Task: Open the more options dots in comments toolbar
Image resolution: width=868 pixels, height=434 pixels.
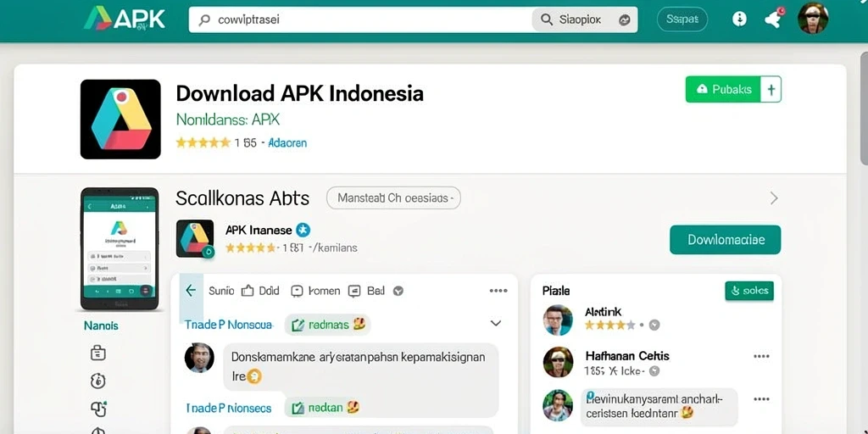Action: (498, 291)
